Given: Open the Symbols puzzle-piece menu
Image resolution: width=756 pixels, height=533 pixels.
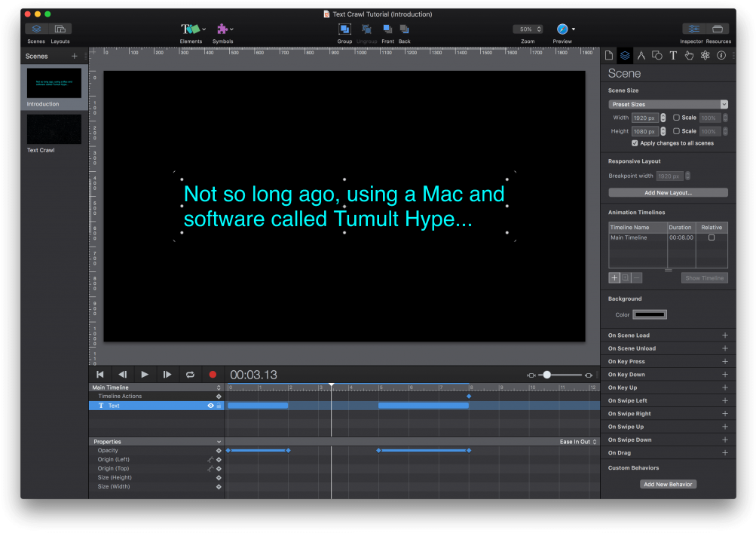Looking at the screenshot, I should pos(223,29).
